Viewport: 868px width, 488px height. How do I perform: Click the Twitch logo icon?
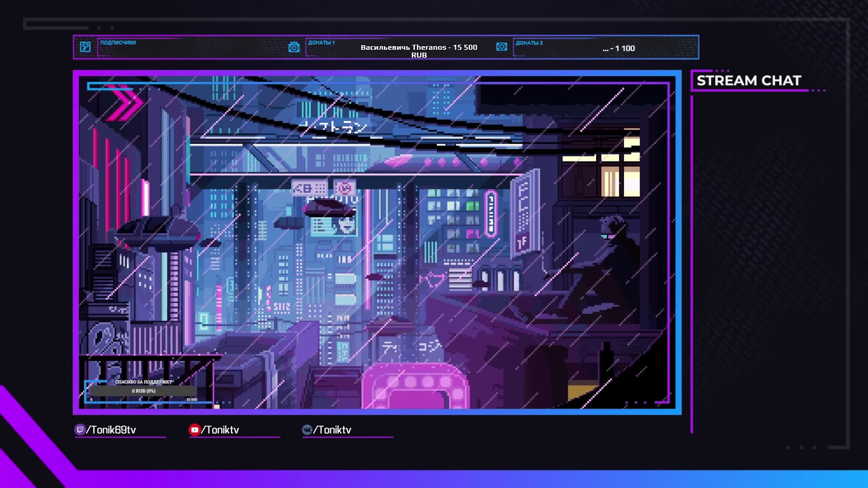click(80, 430)
